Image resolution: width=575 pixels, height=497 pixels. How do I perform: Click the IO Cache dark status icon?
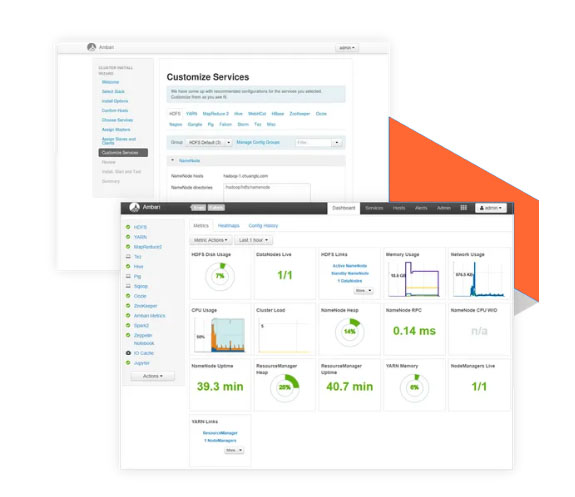(128, 353)
